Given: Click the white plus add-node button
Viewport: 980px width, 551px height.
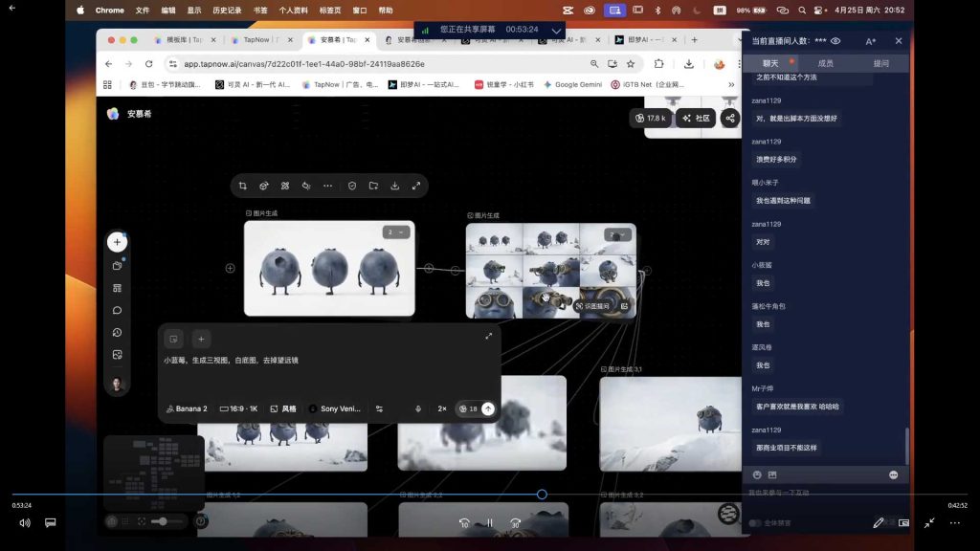Looking at the screenshot, I should click(117, 242).
